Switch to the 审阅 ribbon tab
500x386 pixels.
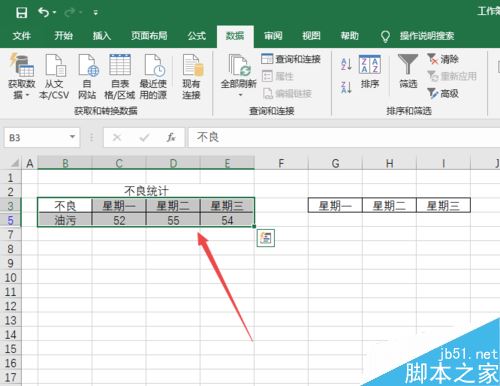tap(273, 36)
